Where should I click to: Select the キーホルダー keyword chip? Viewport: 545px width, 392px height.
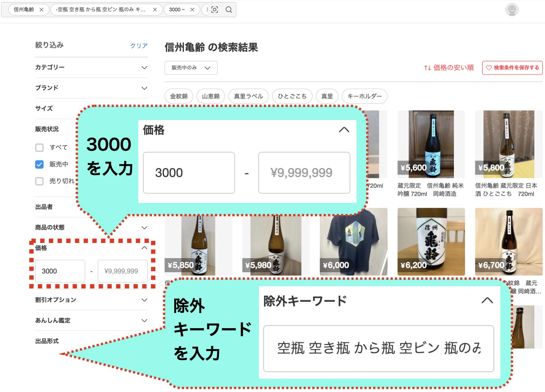pos(364,96)
